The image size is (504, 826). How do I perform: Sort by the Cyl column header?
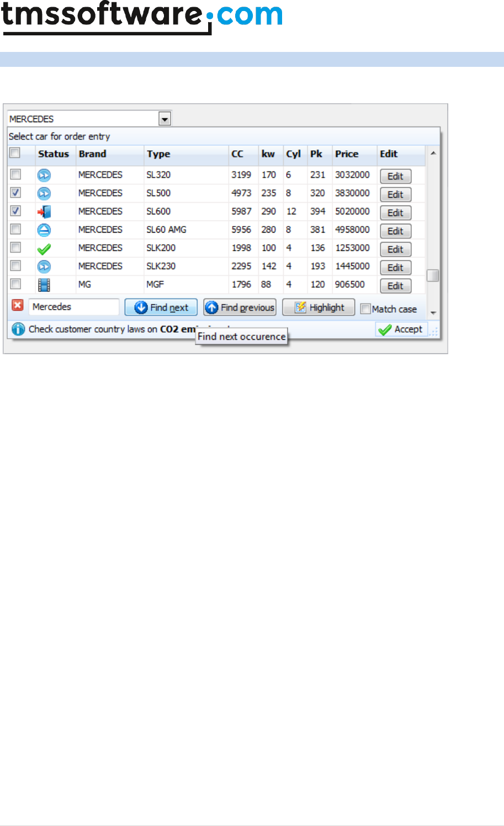[295, 154]
